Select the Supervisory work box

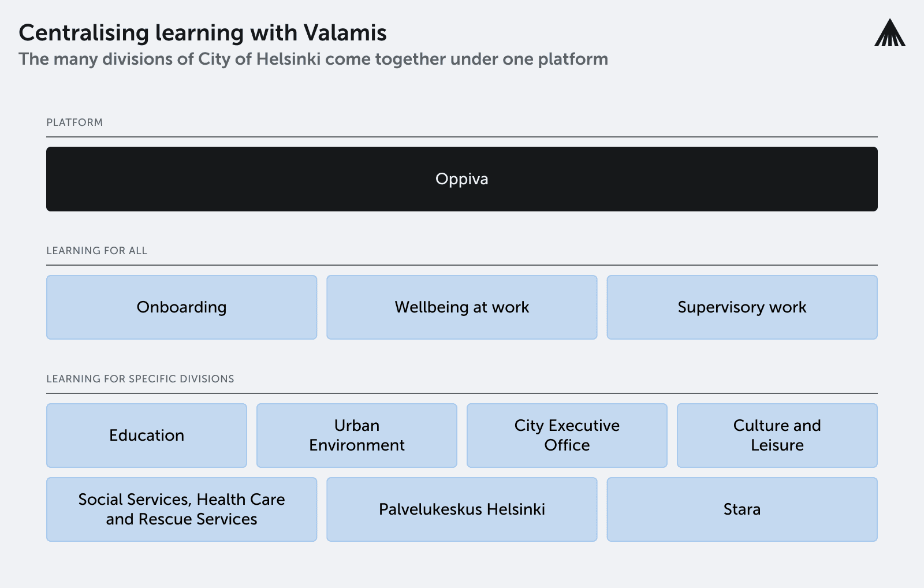(x=742, y=307)
